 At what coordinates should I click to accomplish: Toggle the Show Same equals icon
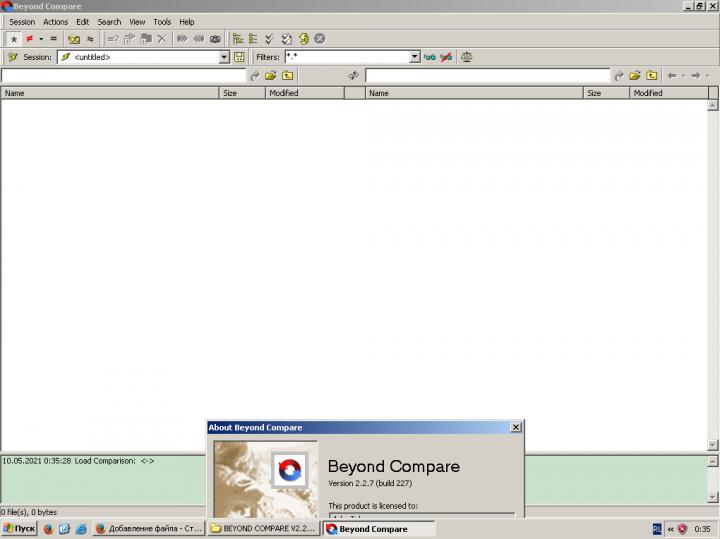tap(53, 39)
